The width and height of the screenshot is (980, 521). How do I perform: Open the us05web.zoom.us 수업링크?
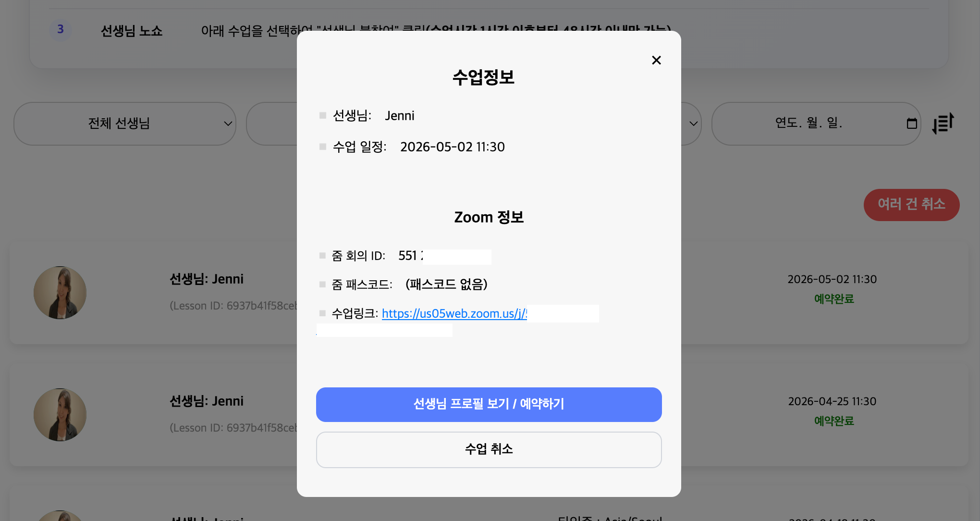point(453,314)
